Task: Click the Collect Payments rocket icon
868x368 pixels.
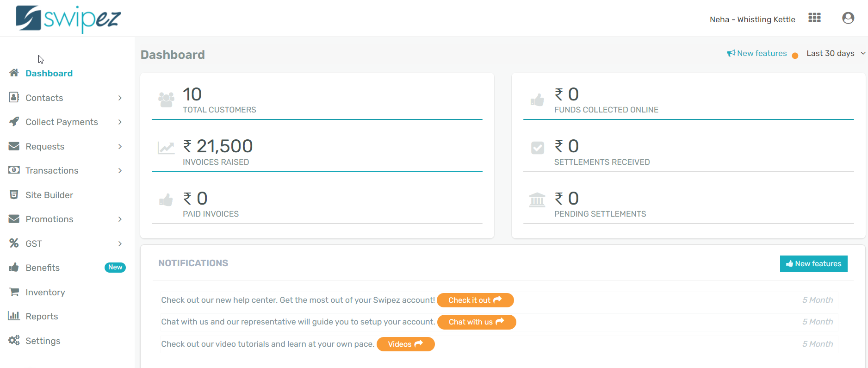Action: pos(14,122)
